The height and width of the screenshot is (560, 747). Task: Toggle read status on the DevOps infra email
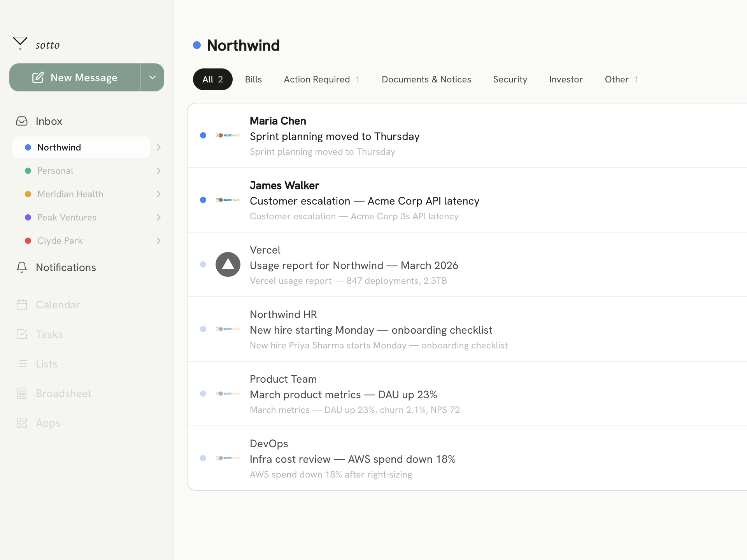coord(203,458)
